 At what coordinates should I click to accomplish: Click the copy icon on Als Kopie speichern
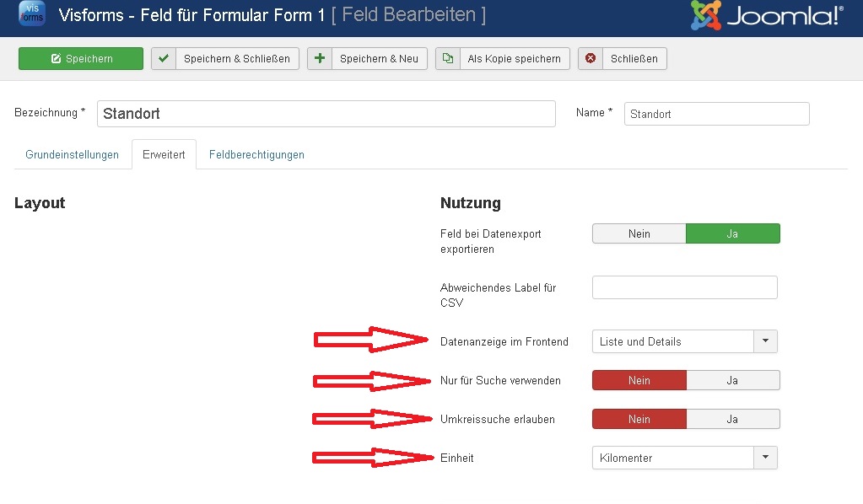click(x=448, y=58)
